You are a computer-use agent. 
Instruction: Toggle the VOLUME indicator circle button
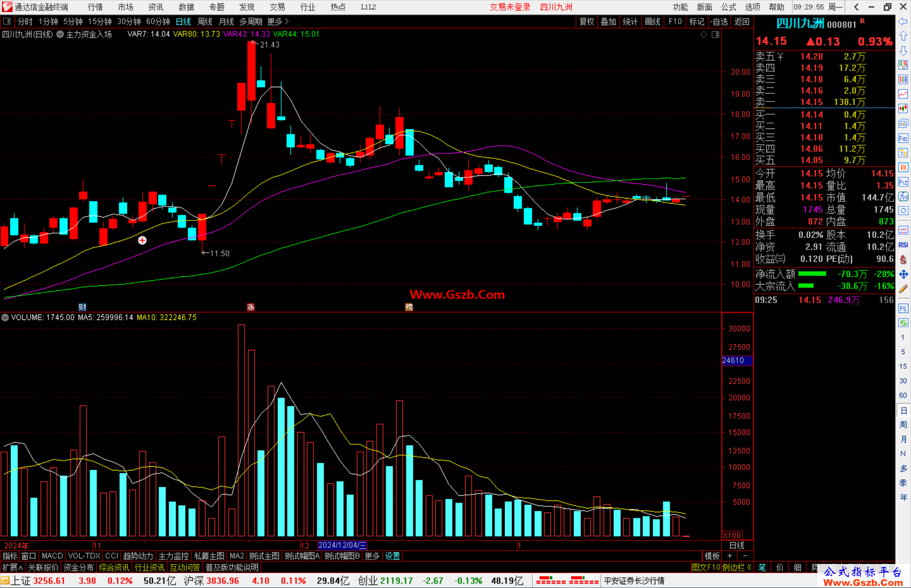[x=5, y=317]
